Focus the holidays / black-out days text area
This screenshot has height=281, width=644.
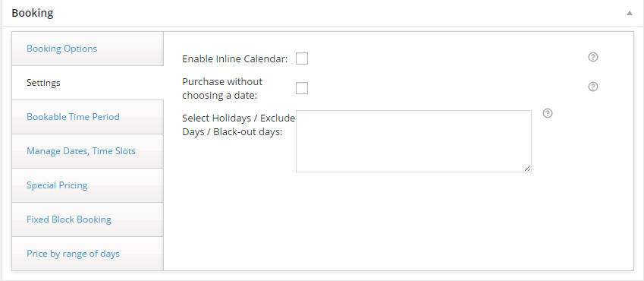413,141
